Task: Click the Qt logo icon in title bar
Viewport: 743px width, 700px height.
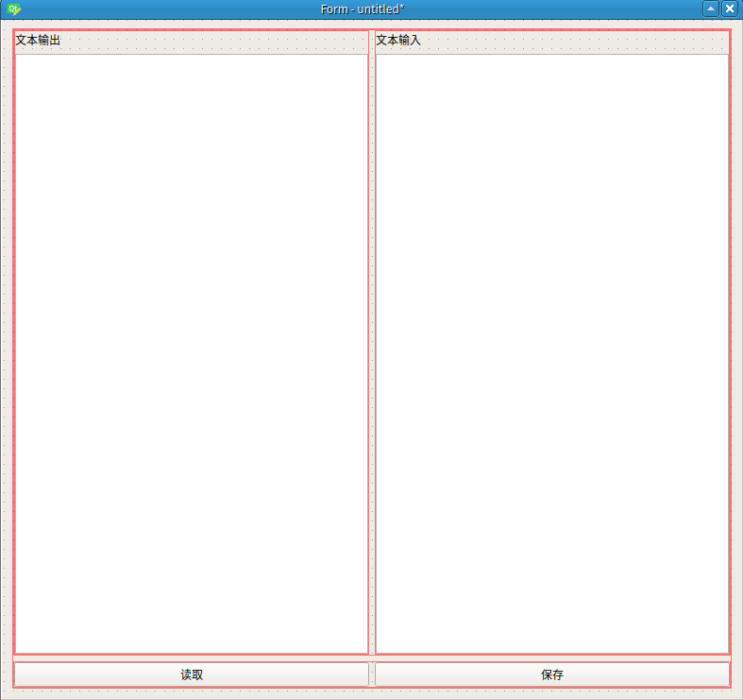Action: (x=13, y=9)
